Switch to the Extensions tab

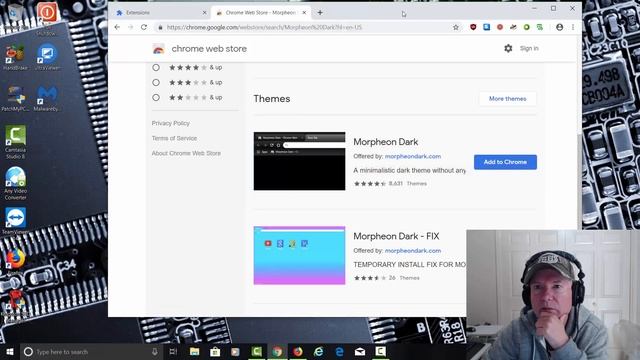click(161, 13)
